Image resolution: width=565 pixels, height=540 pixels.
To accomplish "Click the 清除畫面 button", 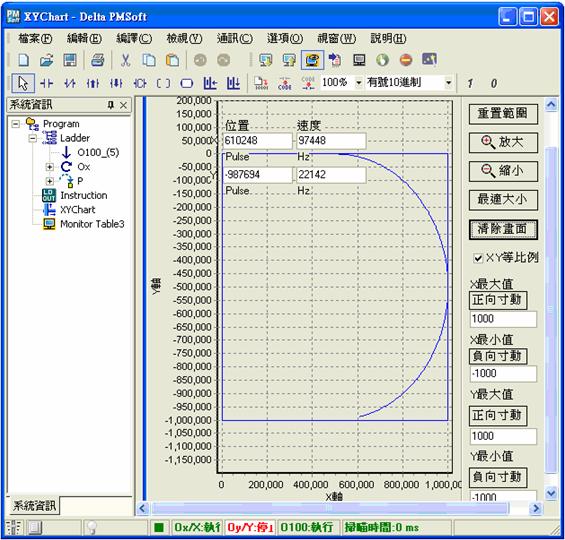I will pyautogui.click(x=503, y=229).
